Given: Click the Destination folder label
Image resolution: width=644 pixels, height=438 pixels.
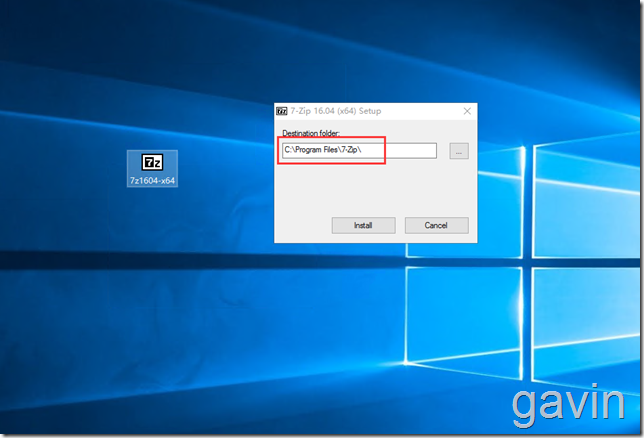Looking at the screenshot, I should pos(311,133).
